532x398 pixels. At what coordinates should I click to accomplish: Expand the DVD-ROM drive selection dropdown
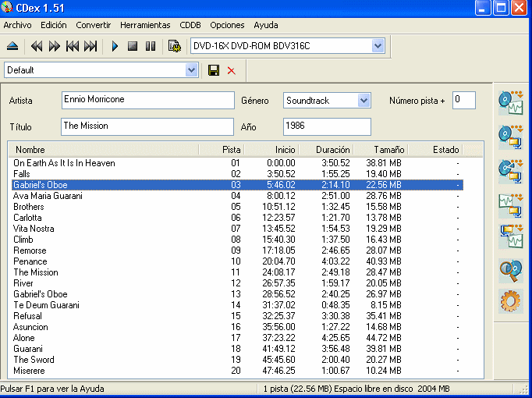click(x=378, y=46)
